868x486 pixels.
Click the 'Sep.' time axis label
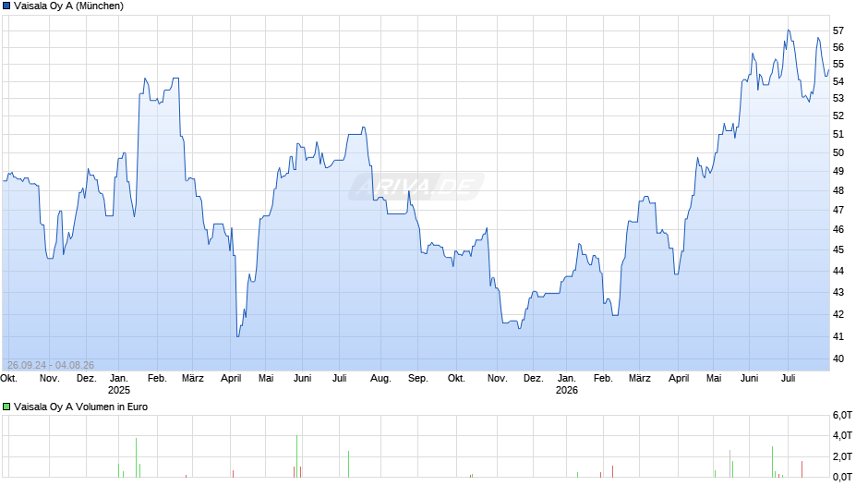tap(418, 379)
